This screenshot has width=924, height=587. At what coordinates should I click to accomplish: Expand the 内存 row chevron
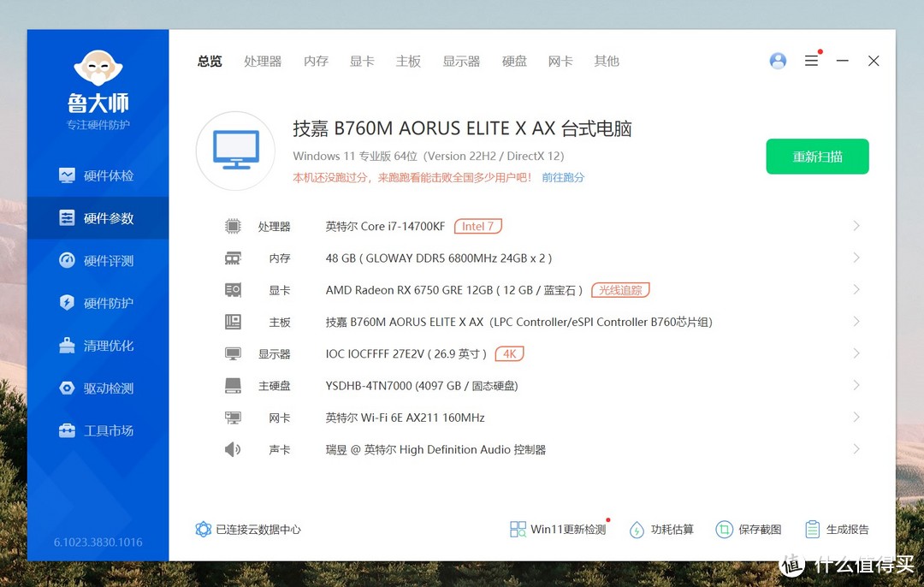(856, 258)
